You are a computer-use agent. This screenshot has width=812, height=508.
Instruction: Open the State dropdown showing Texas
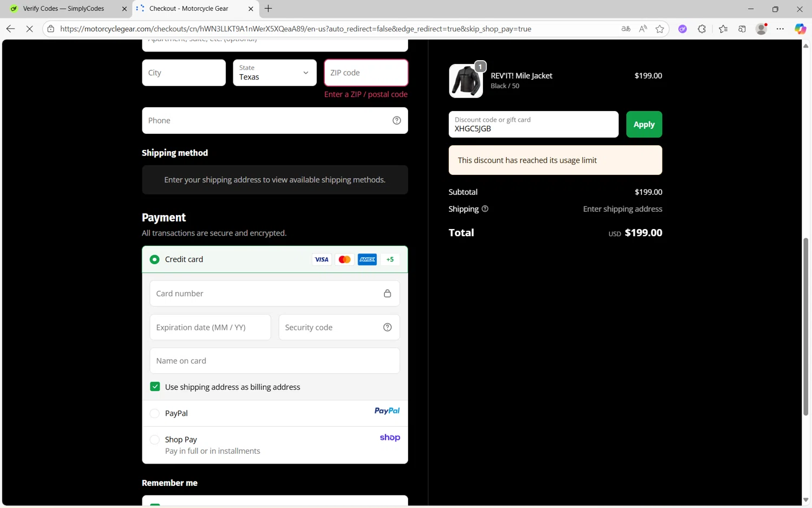[275, 73]
